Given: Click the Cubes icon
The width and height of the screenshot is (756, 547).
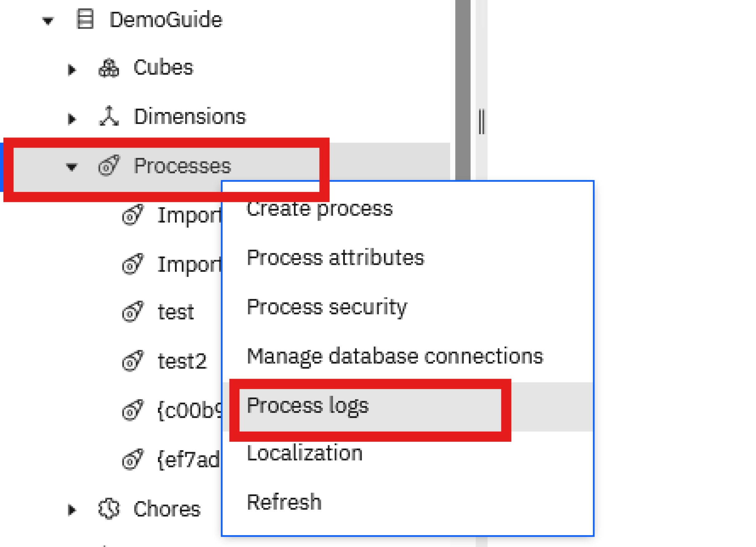Looking at the screenshot, I should [x=109, y=68].
